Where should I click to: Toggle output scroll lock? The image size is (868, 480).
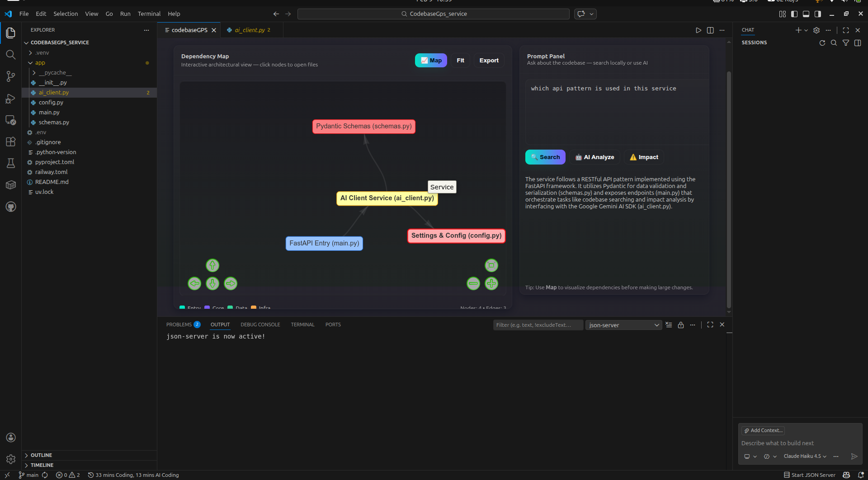pos(681,325)
